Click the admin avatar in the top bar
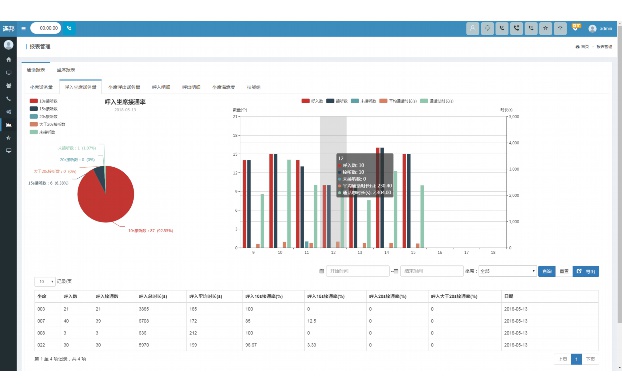The image size is (622, 392). (593, 29)
